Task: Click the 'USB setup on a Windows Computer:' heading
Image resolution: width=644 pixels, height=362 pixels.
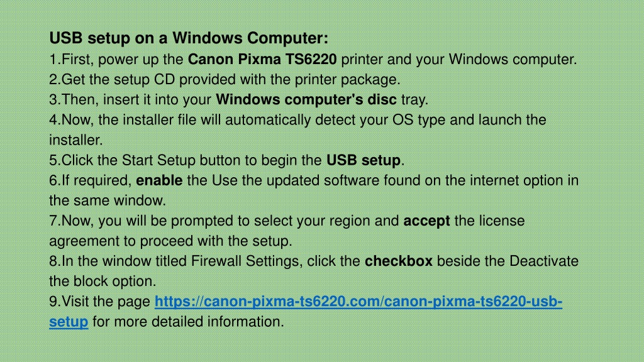Action: point(189,38)
